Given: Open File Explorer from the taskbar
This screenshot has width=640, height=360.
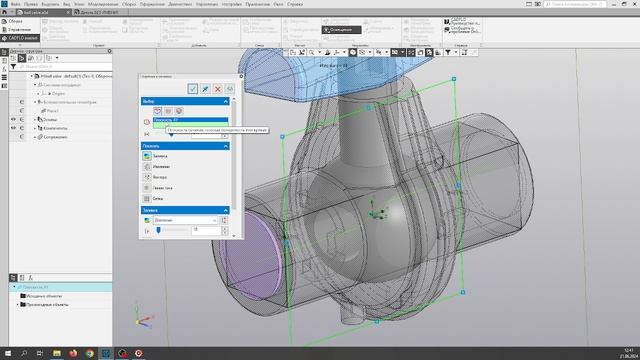Looking at the screenshot, I should [57, 353].
